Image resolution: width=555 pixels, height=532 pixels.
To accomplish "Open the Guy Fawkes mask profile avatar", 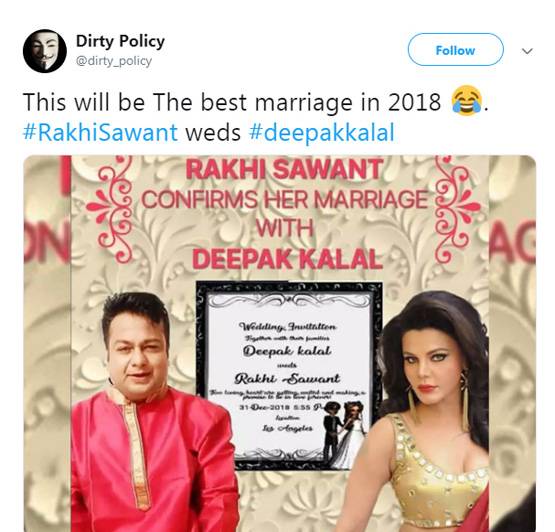I will 45,51.
